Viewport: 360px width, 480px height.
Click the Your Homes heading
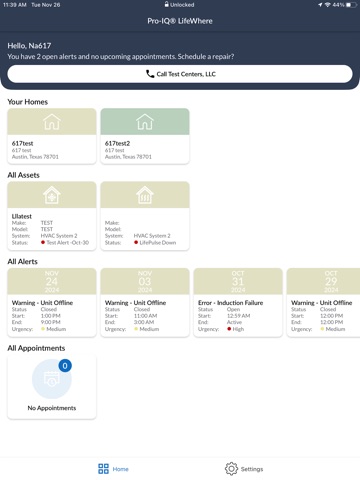[28, 102]
